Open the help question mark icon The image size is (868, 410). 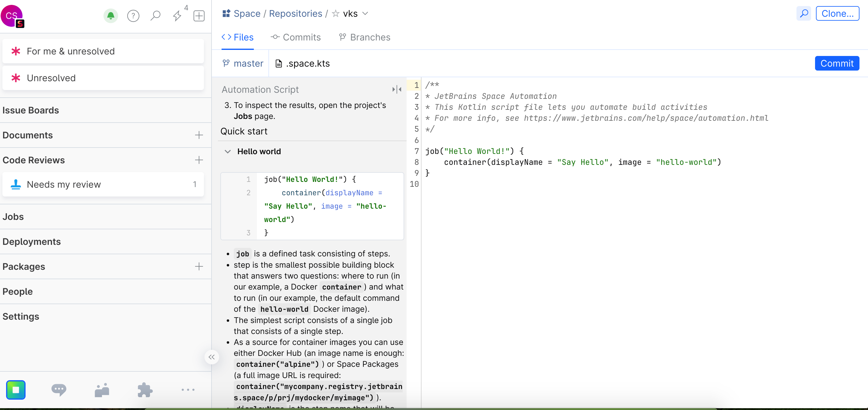click(133, 16)
